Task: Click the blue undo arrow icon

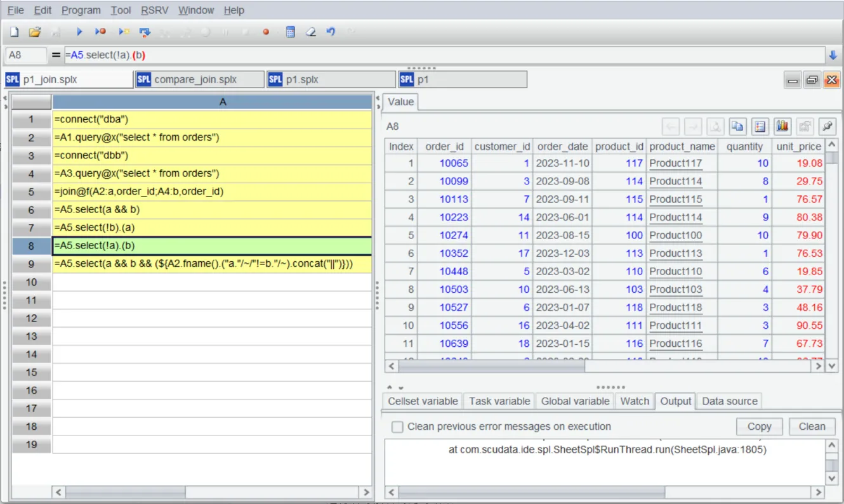Action: coord(331,32)
